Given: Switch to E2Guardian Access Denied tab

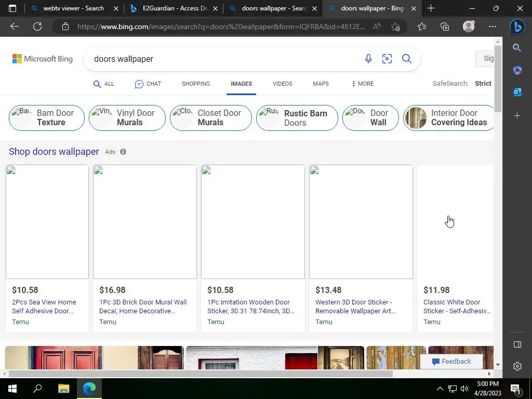Looking at the screenshot, I should tap(175, 8).
